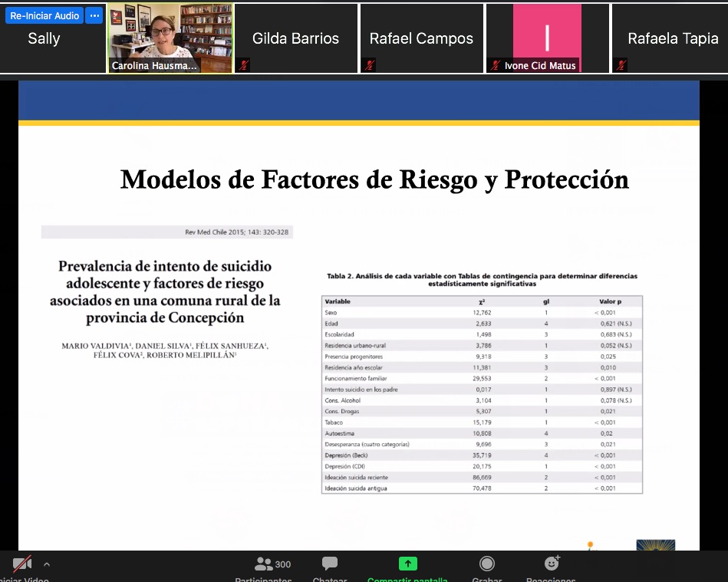Image resolution: width=728 pixels, height=582 pixels.
Task: Click the participant count 300 label
Action: click(282, 564)
